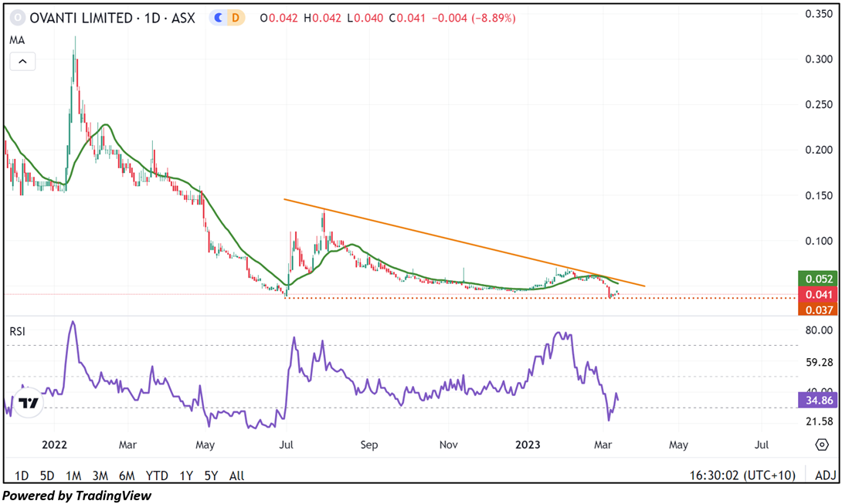
Task: Click the C0.041 close value
Action: coord(407,18)
